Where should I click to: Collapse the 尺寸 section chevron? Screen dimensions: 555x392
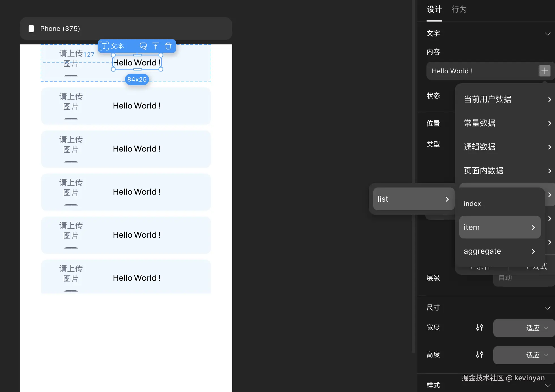pyautogui.click(x=547, y=308)
